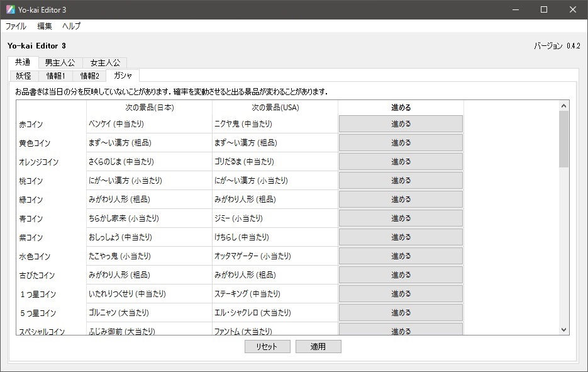Open the 妖怪 sub-tab
Viewport: 588px width, 372px height.
pyautogui.click(x=23, y=76)
